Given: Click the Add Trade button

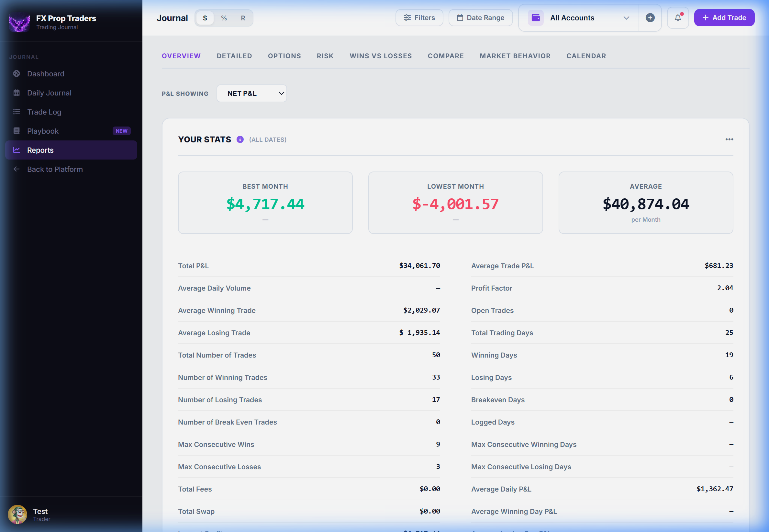Looking at the screenshot, I should click(724, 18).
